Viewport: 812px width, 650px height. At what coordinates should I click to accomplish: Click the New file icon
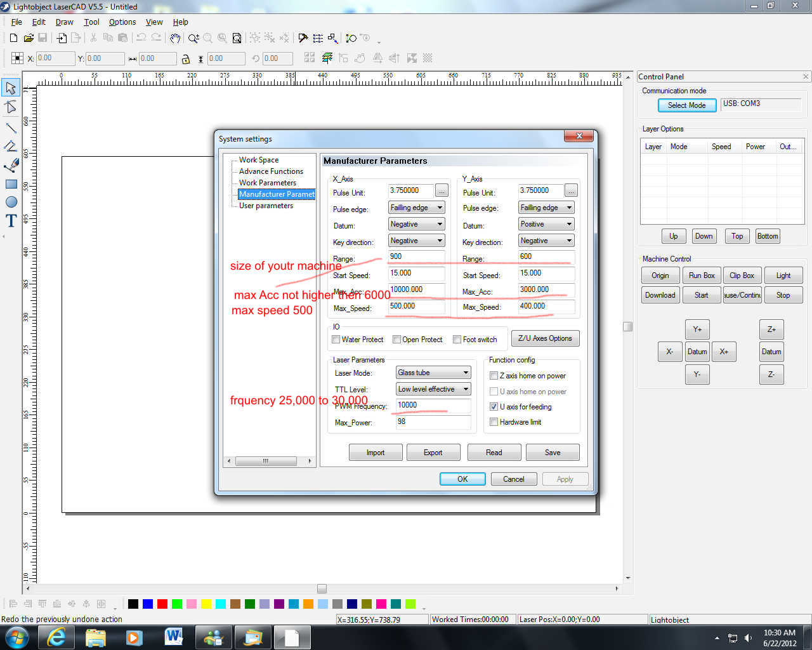(13, 38)
